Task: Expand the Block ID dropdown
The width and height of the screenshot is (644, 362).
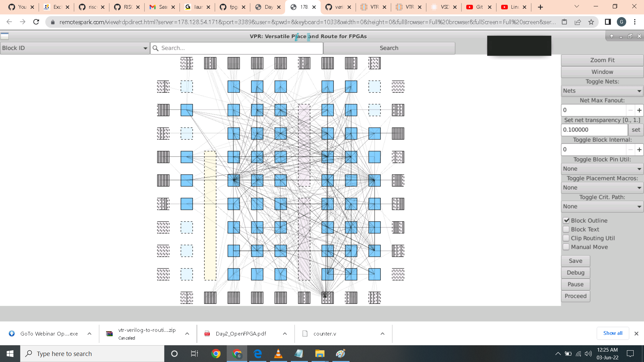Action: pos(74,48)
